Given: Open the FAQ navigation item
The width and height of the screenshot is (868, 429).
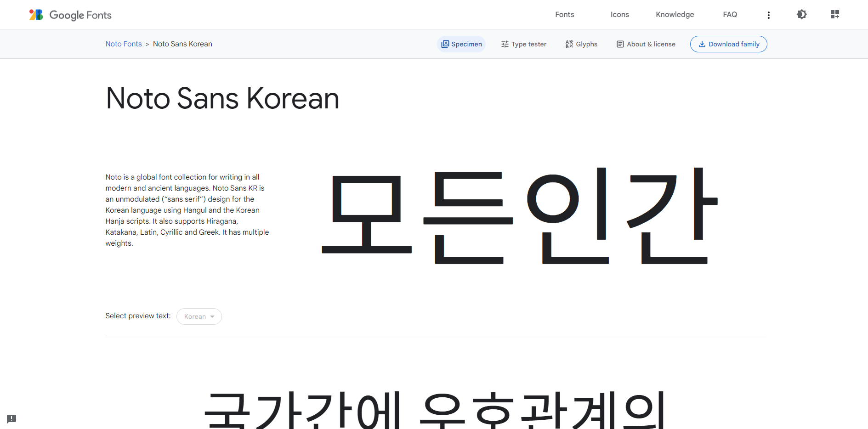Looking at the screenshot, I should pyautogui.click(x=730, y=15).
